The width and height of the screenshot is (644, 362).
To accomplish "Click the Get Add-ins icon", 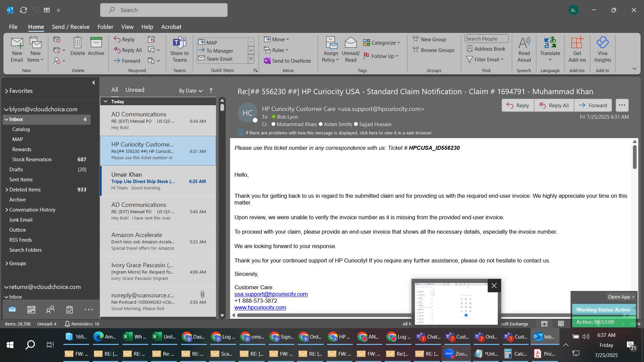I will tap(577, 50).
